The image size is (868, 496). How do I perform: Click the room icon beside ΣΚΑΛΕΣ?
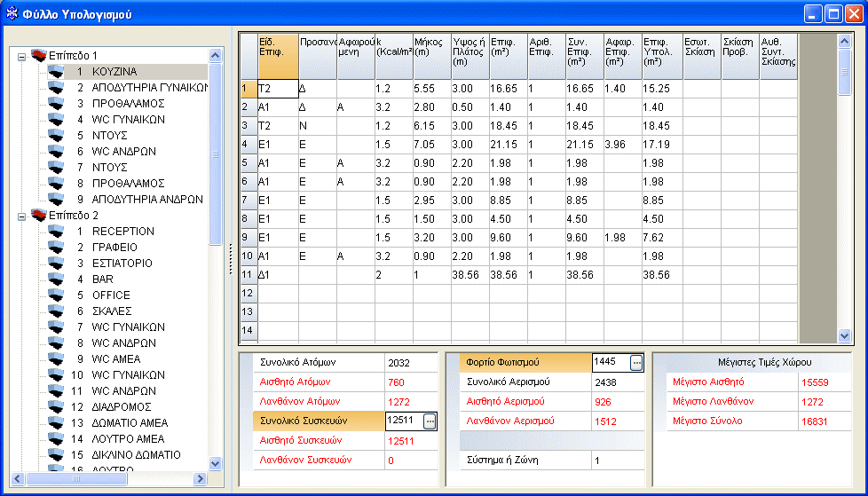coord(55,311)
